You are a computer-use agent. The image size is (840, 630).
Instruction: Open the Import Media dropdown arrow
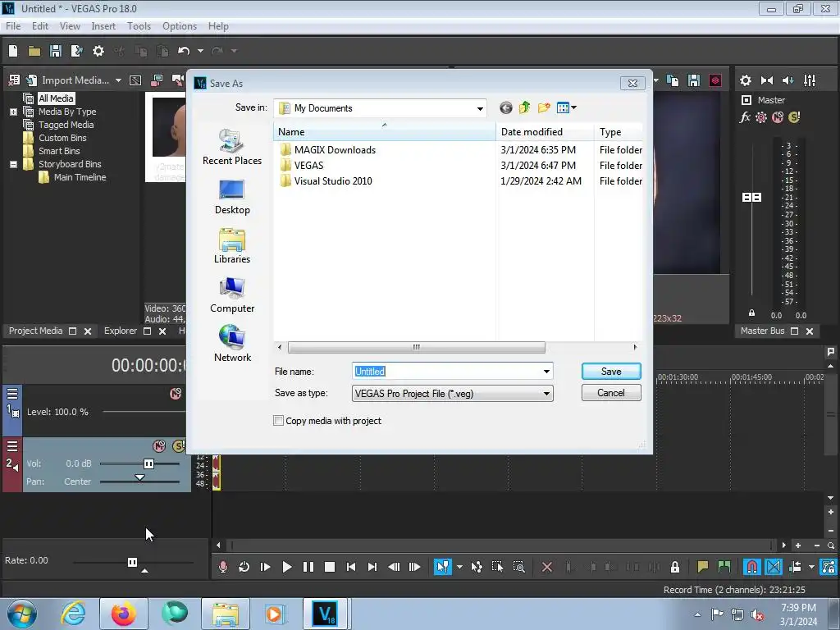coord(118,80)
